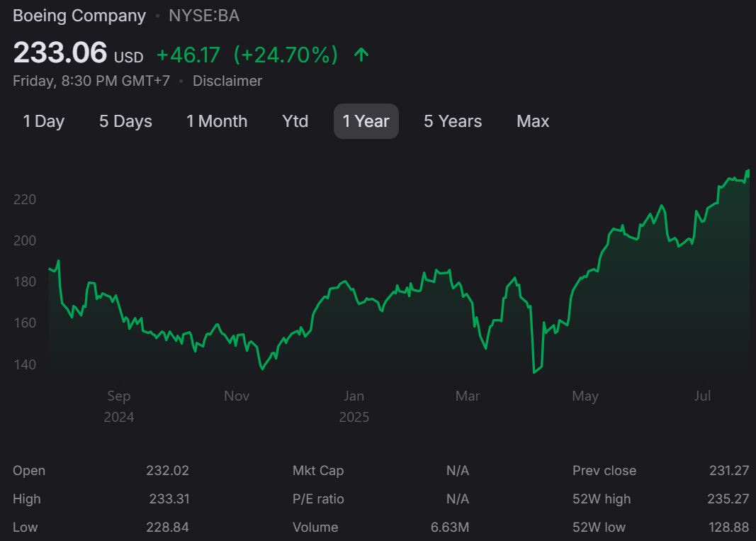
Task: Click the +46.17 change value
Action: tap(188, 55)
